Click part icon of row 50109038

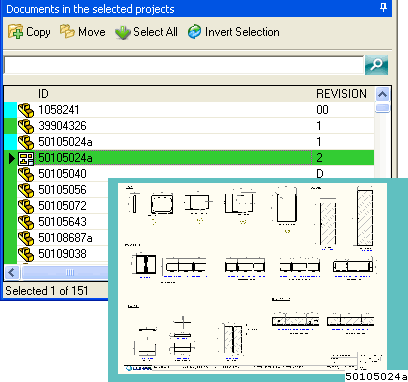(26, 254)
